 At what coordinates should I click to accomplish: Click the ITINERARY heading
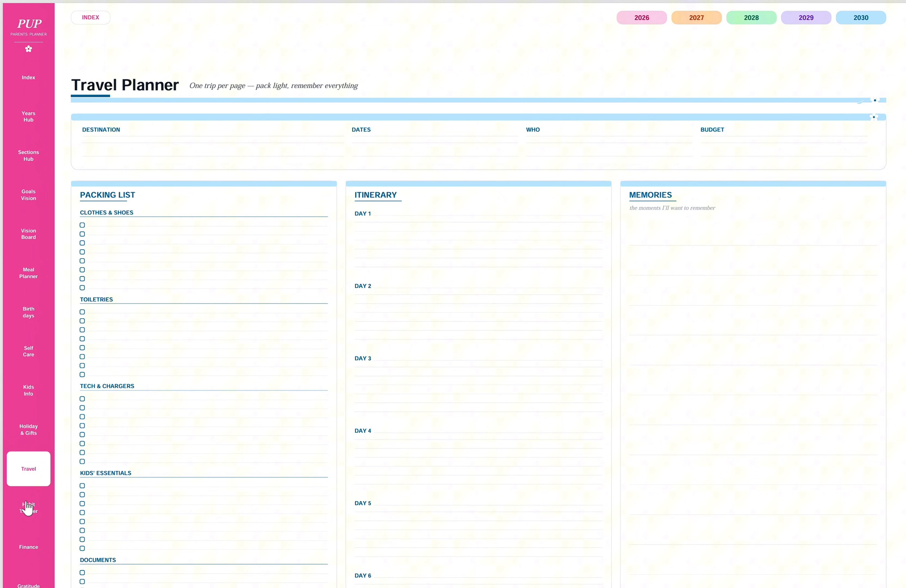pyautogui.click(x=376, y=195)
